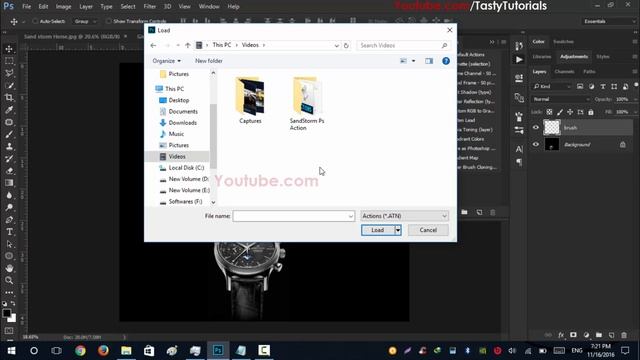
Task: Click New folder in Load dialog
Action: pos(209,61)
